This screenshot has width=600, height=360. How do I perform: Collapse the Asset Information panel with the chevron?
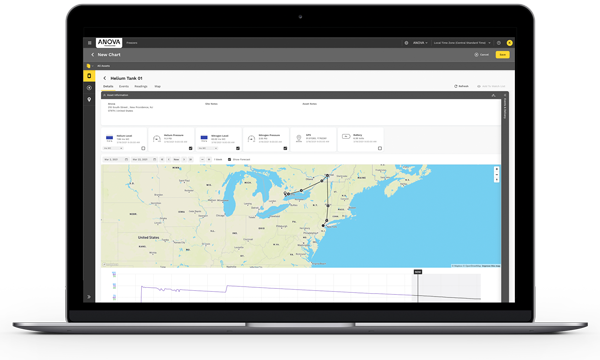(493, 95)
